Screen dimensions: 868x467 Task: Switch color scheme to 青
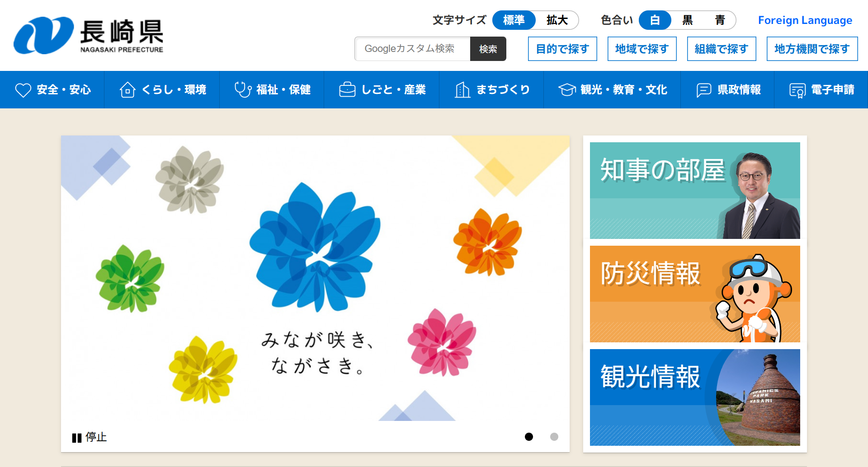[720, 20]
